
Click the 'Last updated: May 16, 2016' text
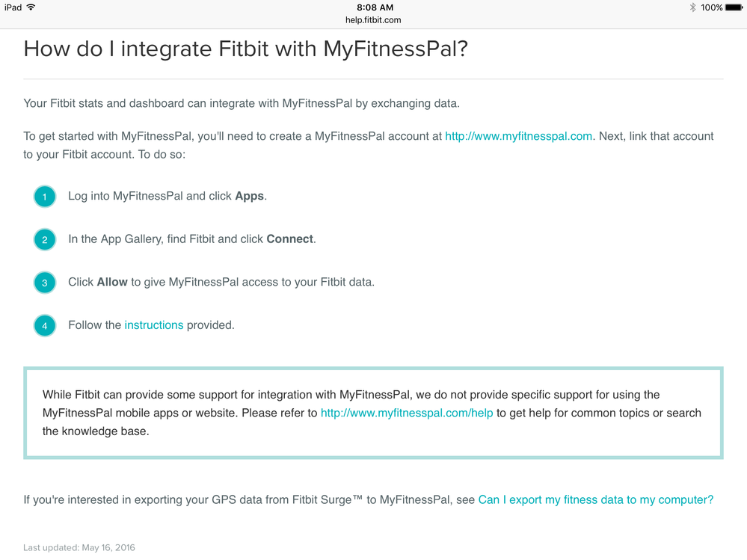pos(79,547)
